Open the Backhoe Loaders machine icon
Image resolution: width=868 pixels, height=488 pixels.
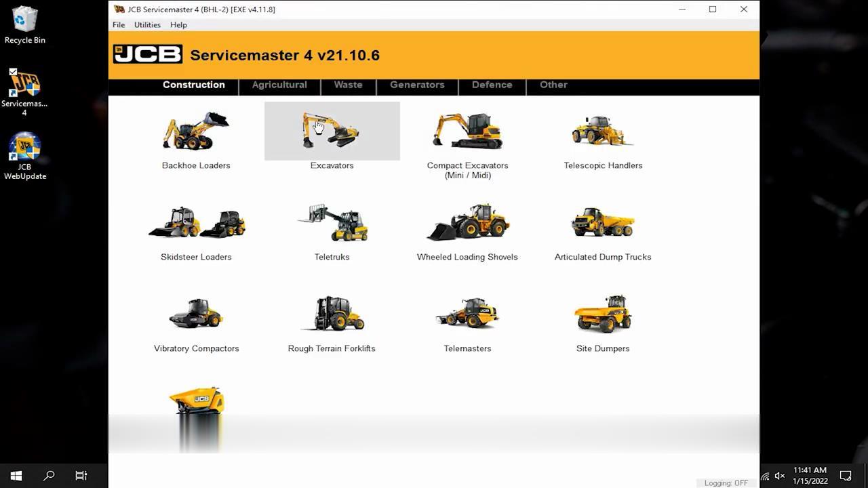196,131
